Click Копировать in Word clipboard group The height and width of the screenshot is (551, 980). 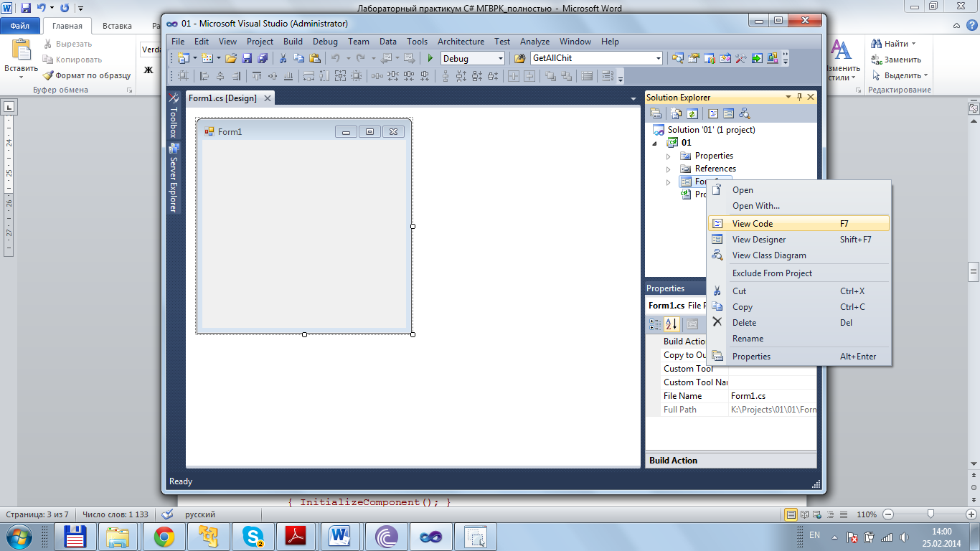(72, 60)
